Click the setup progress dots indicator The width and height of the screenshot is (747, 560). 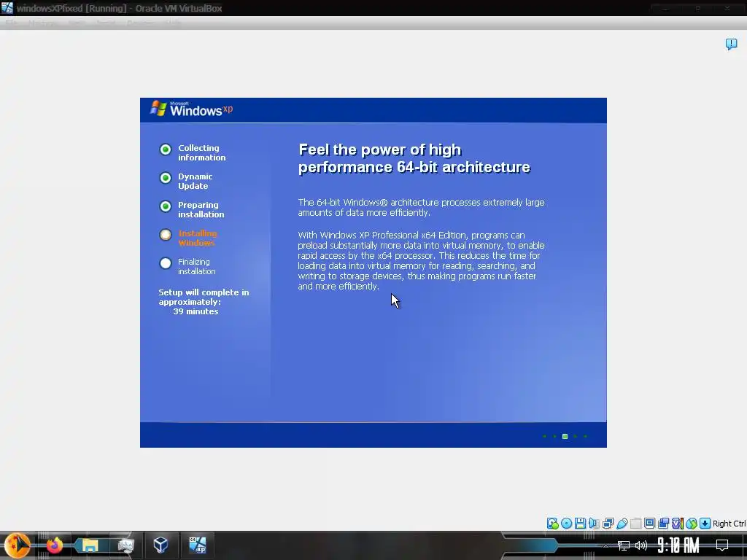pyautogui.click(x=565, y=436)
